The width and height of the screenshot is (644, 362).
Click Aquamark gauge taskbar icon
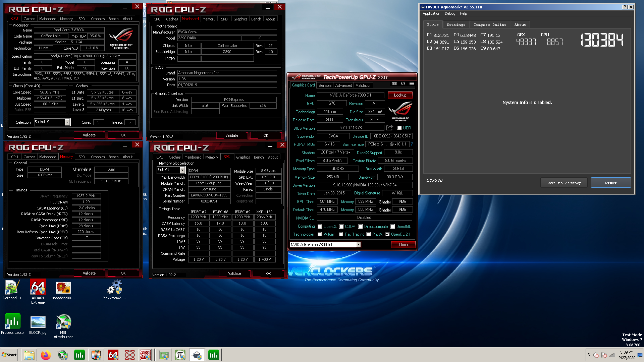197,355
